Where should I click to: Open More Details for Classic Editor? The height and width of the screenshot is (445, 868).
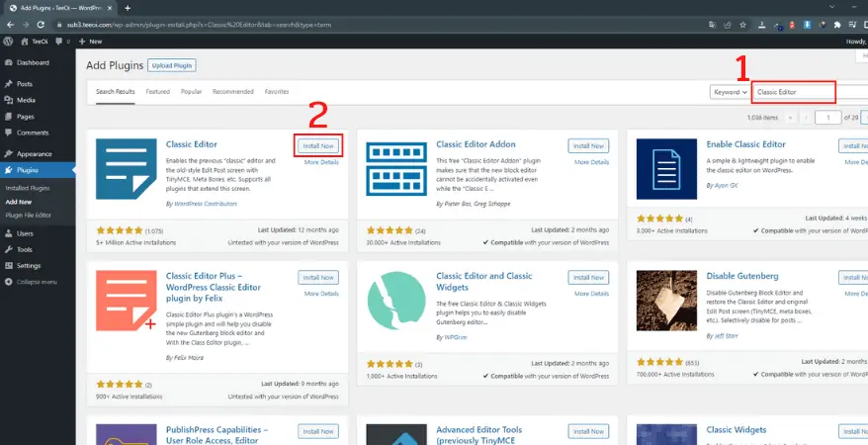click(x=321, y=162)
